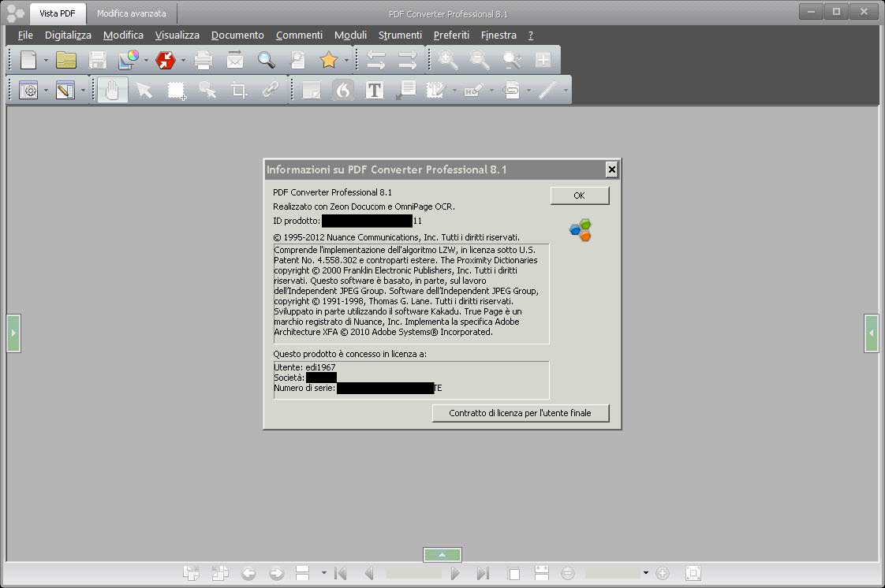This screenshot has height=588, width=885.
Task: Click the create PDF color wheel icon
Action: pyautogui.click(x=129, y=60)
